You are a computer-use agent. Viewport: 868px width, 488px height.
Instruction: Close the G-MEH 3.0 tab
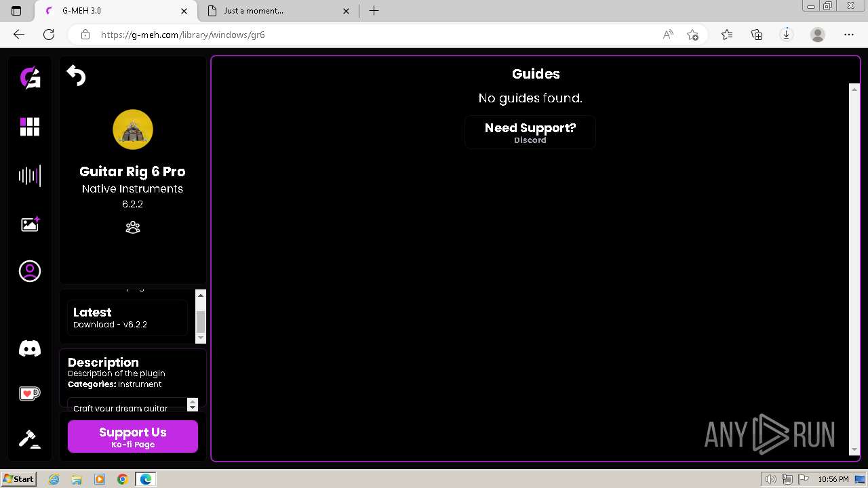[184, 11]
